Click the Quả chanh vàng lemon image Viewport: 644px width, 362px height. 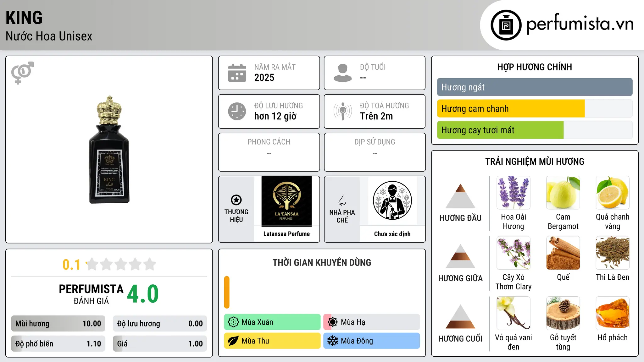tap(613, 193)
